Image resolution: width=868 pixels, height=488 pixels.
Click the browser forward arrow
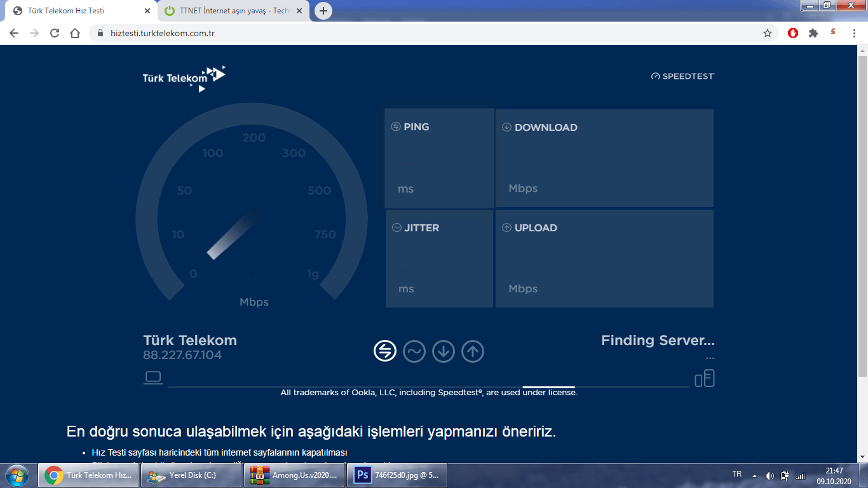point(34,33)
